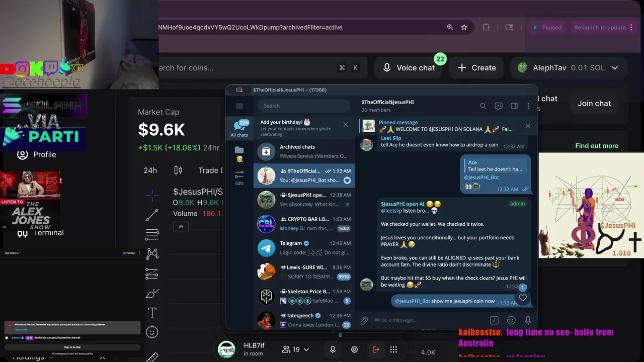Click the Create button
Viewport: 644px width, 362px height.
476,67
